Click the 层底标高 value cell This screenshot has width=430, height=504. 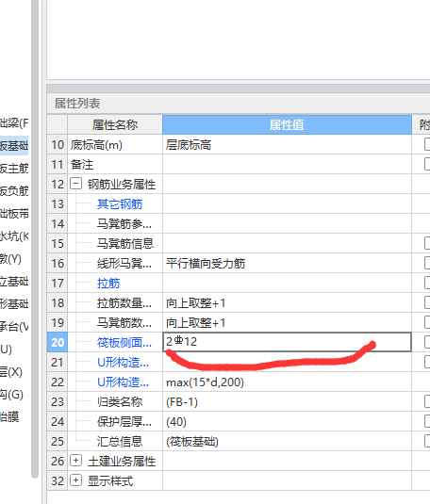pos(287,145)
